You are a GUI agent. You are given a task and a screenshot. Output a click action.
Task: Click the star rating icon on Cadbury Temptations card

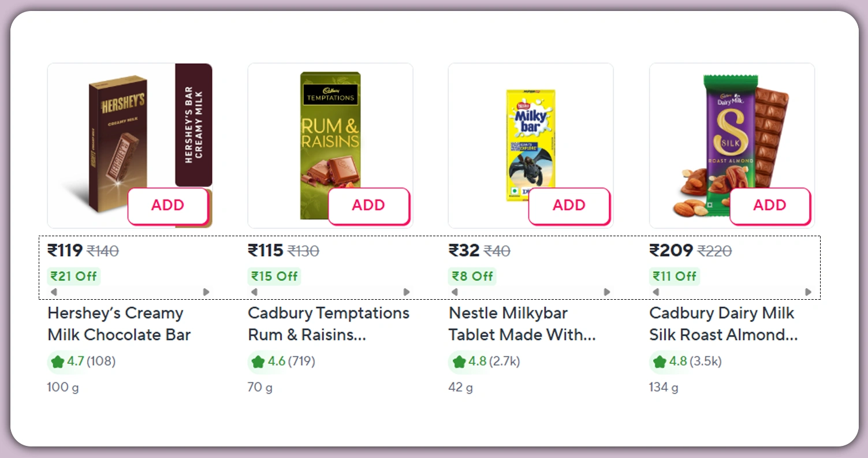tap(258, 362)
